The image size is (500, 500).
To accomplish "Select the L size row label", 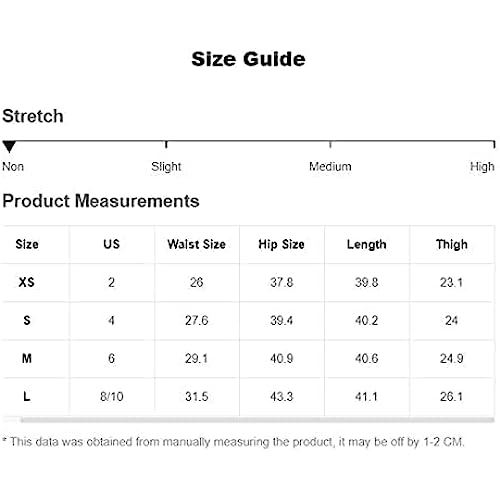I will [x=27, y=396].
